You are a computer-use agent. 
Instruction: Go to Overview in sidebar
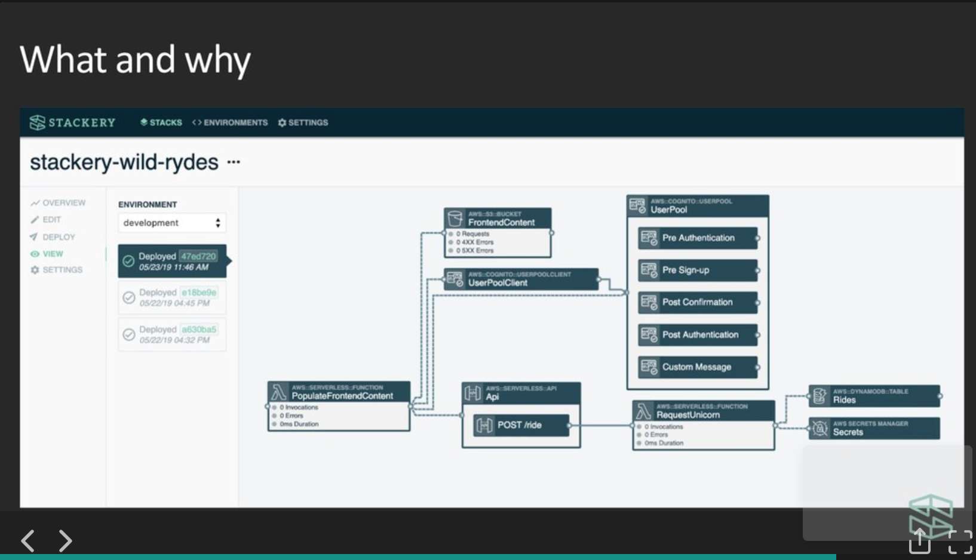point(59,203)
